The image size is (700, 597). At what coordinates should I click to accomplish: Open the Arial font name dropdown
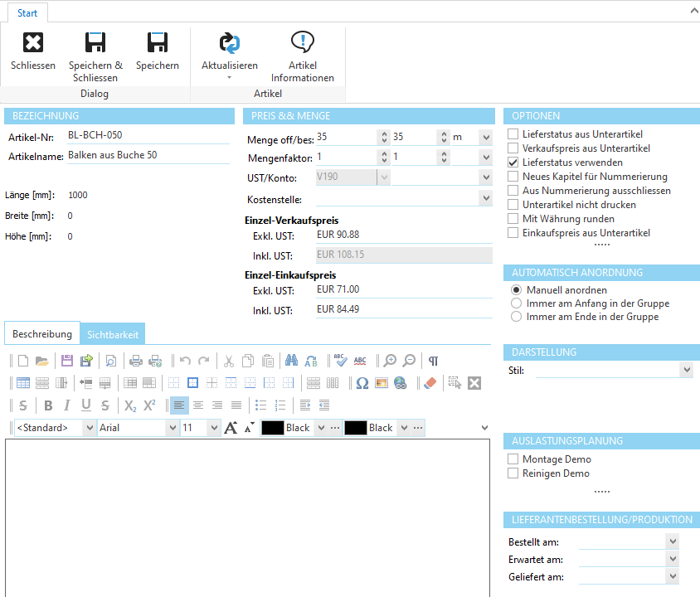[x=173, y=428]
